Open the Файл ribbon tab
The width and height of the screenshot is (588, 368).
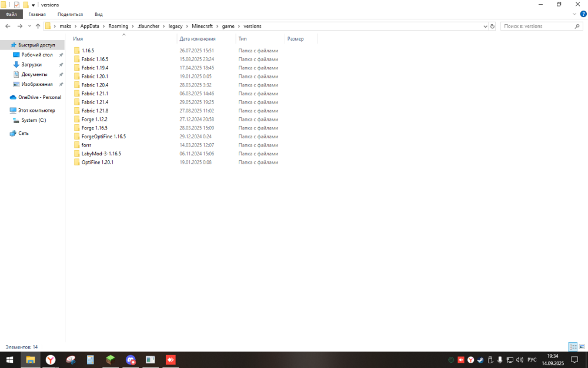tap(11, 14)
